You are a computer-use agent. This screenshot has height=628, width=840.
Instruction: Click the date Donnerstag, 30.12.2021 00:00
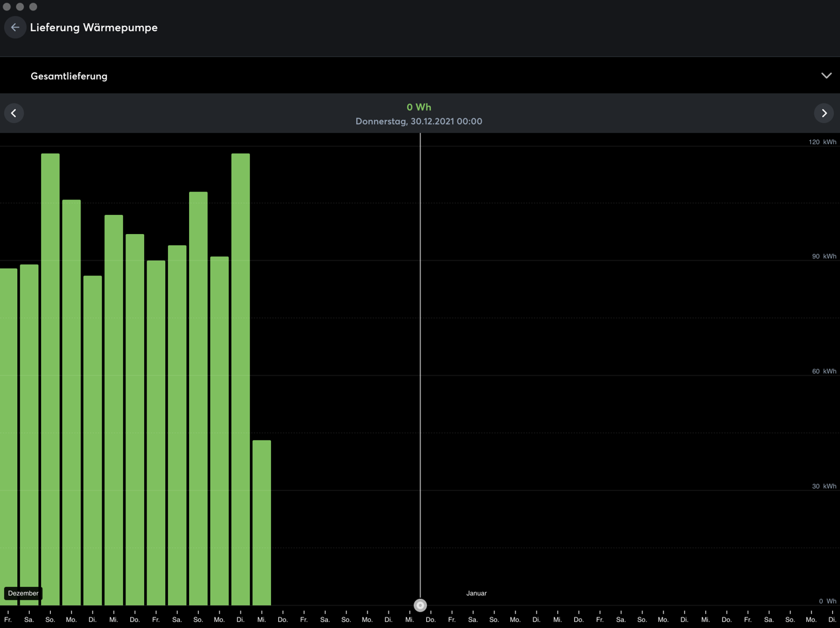(419, 121)
